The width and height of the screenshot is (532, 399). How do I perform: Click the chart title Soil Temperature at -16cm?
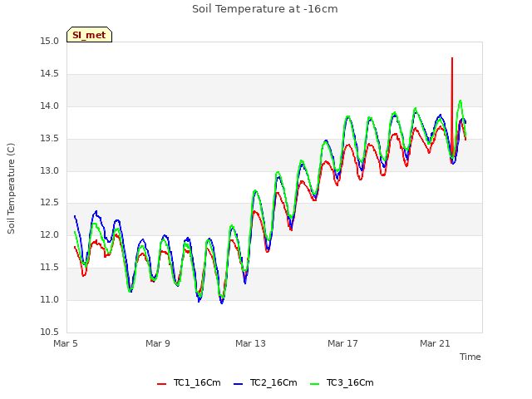point(265,9)
